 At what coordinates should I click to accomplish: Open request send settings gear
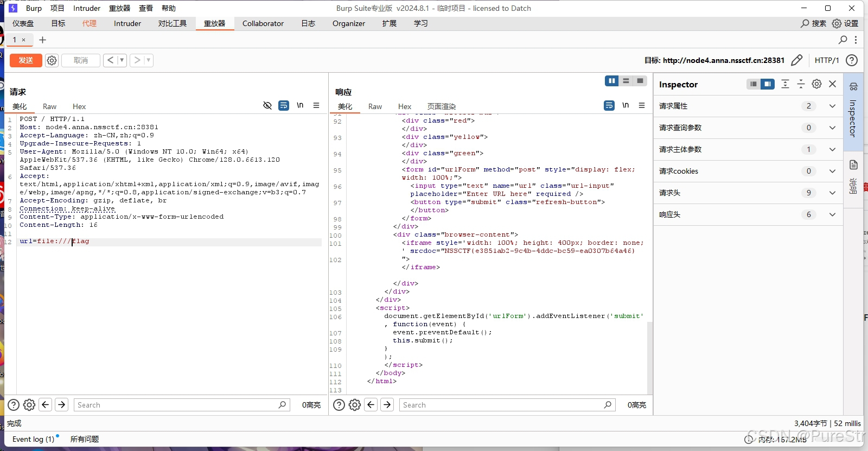pyautogui.click(x=52, y=60)
